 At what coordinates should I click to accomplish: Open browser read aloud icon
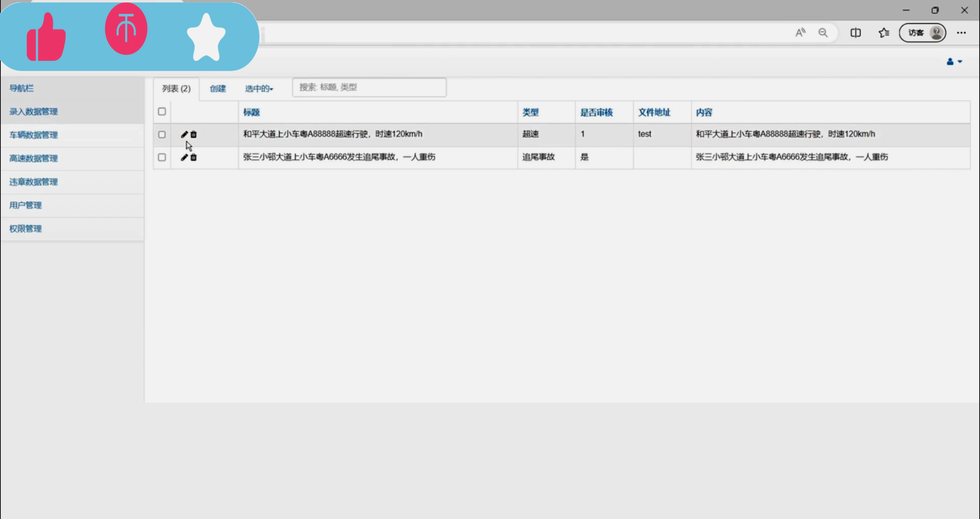[x=800, y=33]
